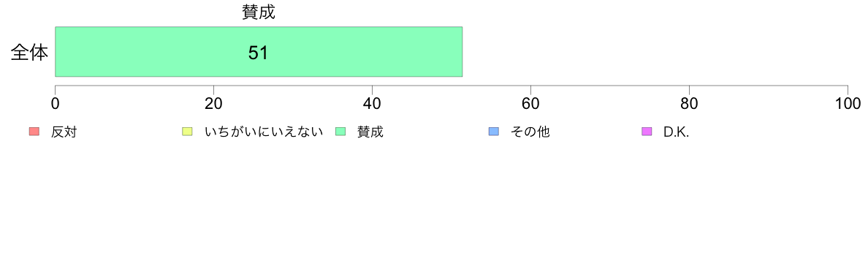
Task: Click the yellow いちがいにいえない legend swatch
Action: point(187,132)
